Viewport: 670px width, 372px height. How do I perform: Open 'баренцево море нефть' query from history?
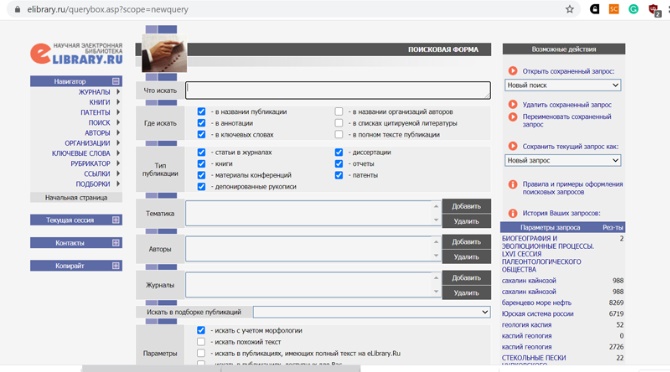pyautogui.click(x=537, y=302)
